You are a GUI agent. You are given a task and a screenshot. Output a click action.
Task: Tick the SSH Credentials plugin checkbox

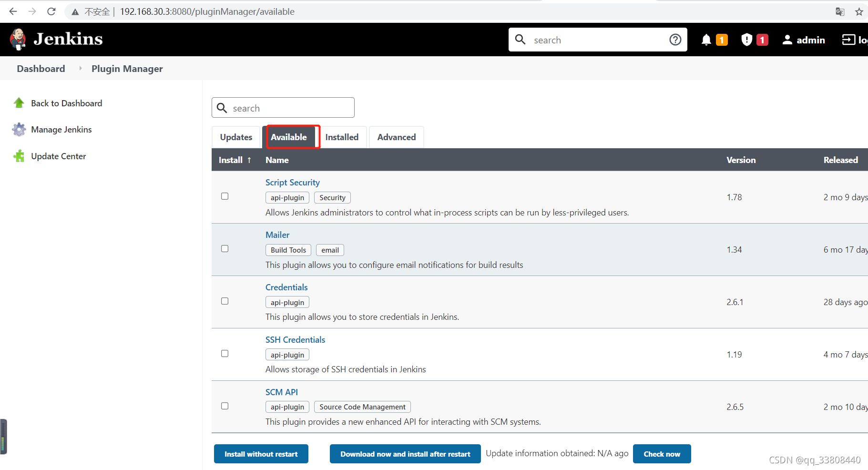point(225,354)
